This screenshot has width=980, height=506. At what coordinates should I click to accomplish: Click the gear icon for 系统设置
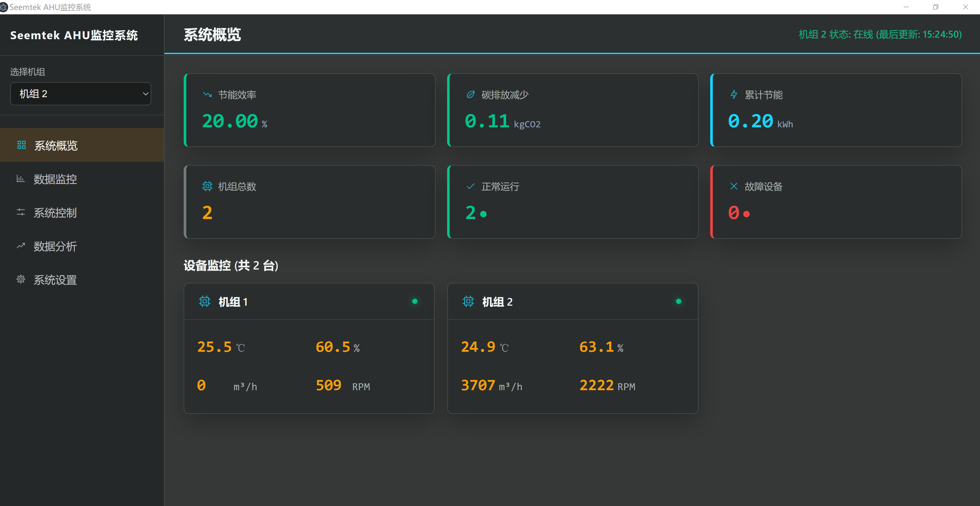pyautogui.click(x=20, y=279)
